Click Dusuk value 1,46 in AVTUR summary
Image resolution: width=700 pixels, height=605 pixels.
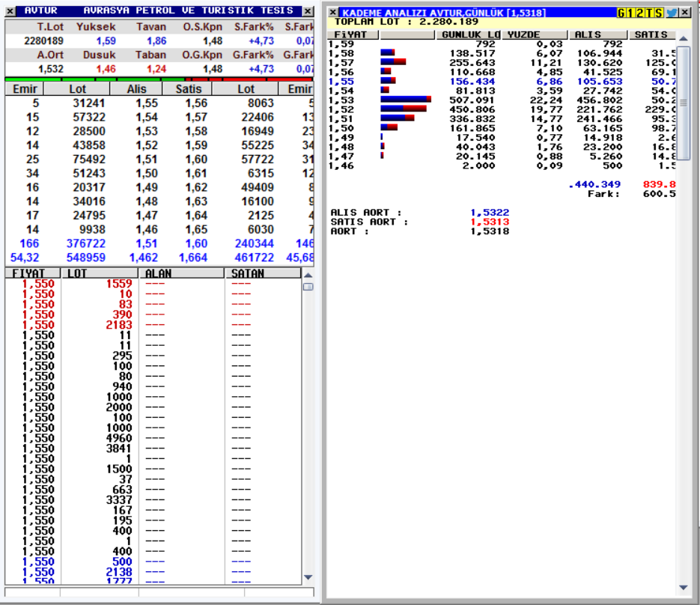pos(106,69)
